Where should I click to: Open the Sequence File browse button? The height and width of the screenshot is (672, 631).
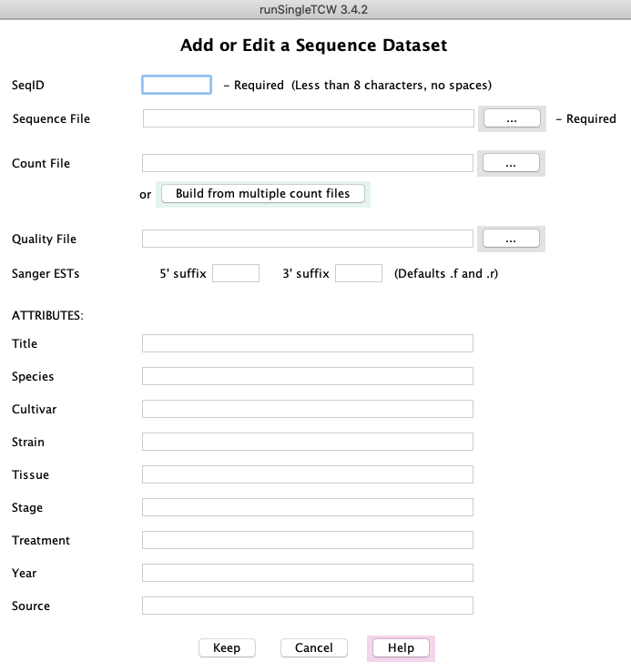[x=511, y=118]
